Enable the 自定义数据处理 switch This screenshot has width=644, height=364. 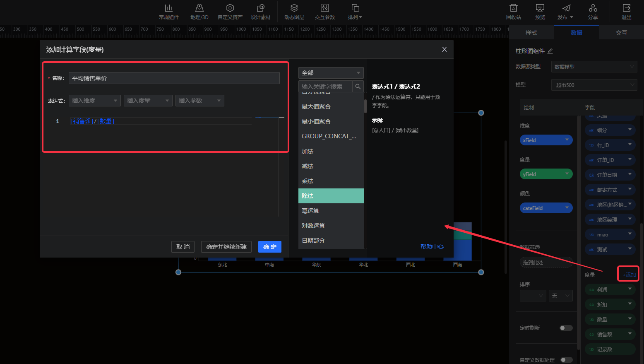566,360
